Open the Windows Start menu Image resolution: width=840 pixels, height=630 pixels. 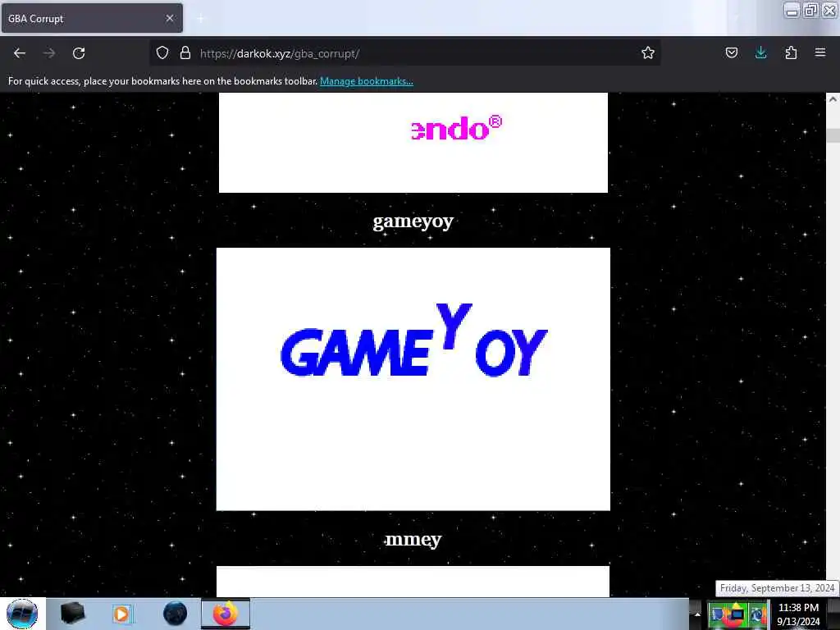tap(22, 614)
